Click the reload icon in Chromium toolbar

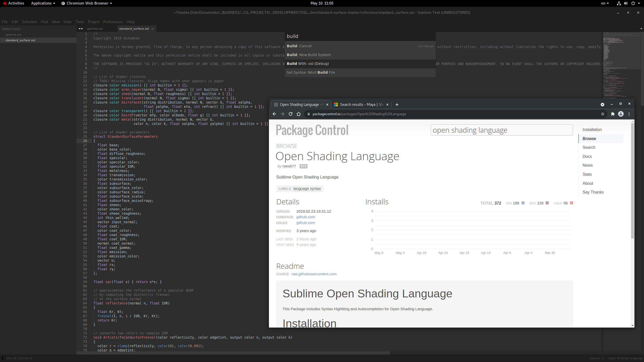click(290, 114)
